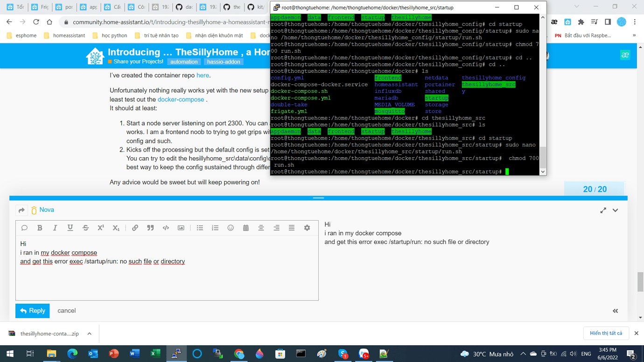Screen dimensions: 644x362
Task: Click the 20/20 topic progress indicator
Action: 595,188
